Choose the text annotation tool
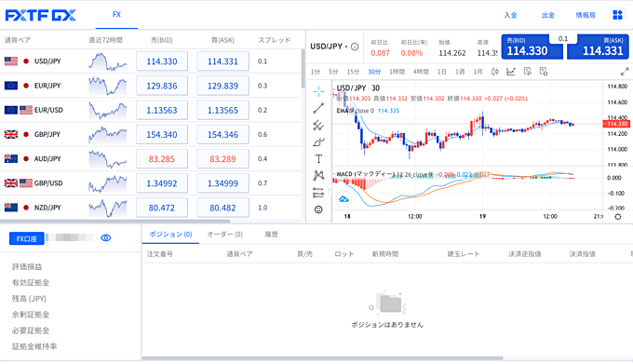 [318, 159]
